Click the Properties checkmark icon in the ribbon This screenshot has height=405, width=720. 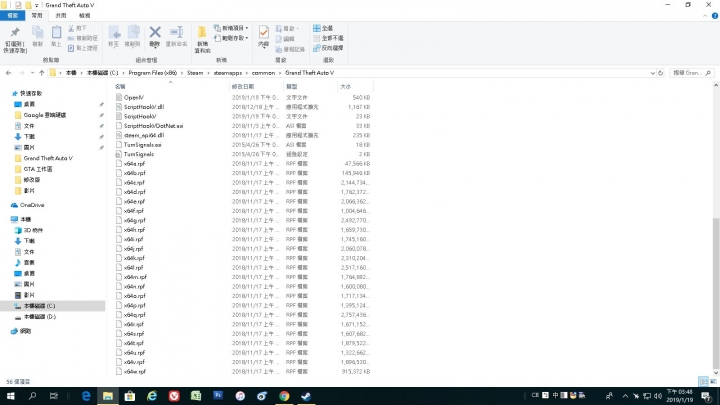pos(264,32)
